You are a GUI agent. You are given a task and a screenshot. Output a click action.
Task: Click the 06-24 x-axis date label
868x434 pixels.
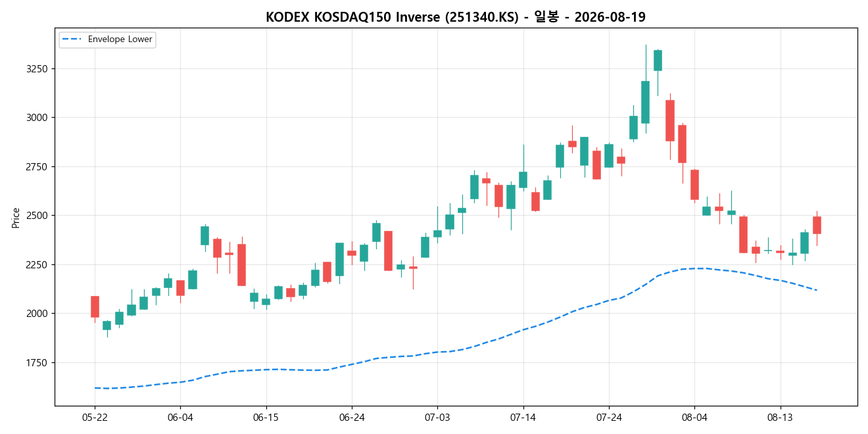tap(352, 417)
